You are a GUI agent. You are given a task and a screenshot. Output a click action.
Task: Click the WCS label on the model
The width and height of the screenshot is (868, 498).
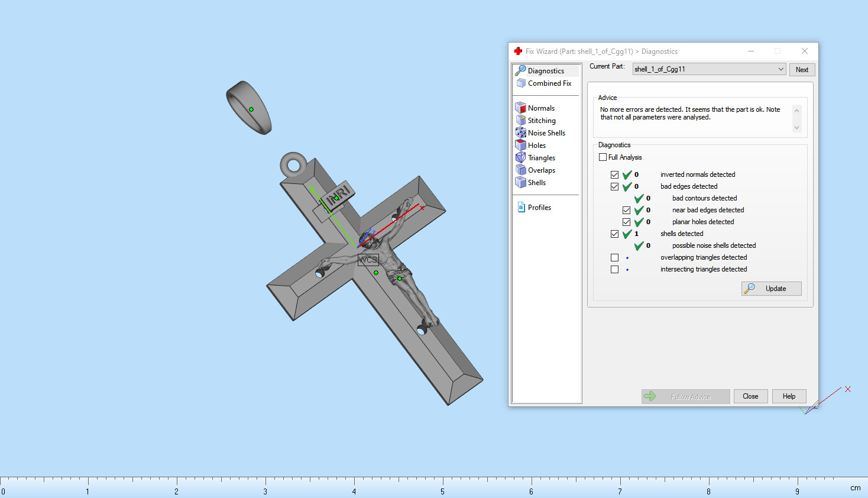368,260
